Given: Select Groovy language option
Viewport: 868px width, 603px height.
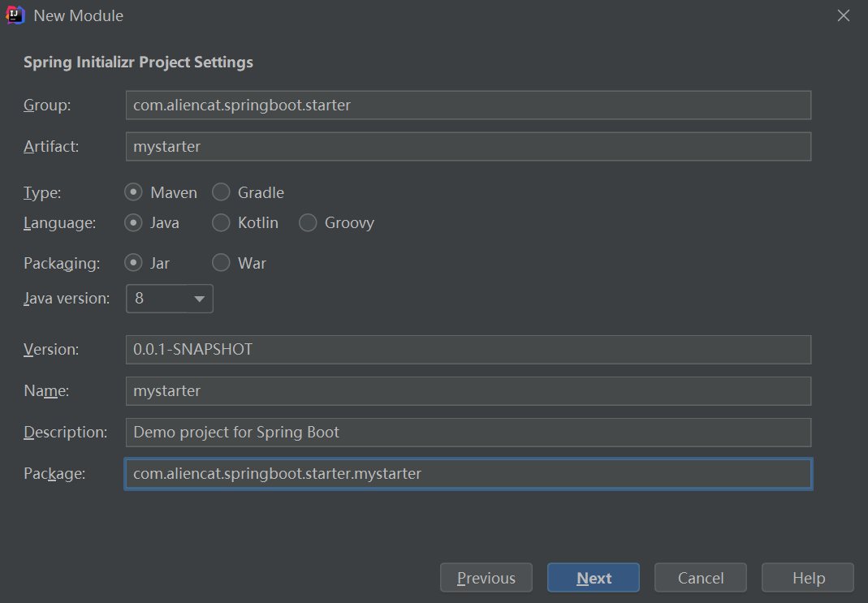Looking at the screenshot, I should [308, 222].
